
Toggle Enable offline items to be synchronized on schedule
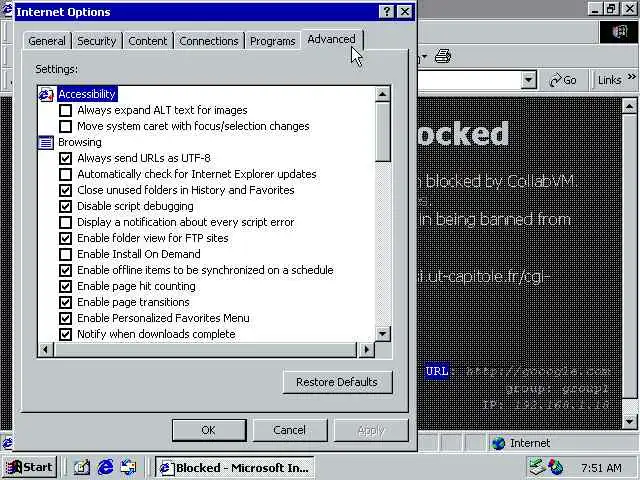click(x=65, y=270)
